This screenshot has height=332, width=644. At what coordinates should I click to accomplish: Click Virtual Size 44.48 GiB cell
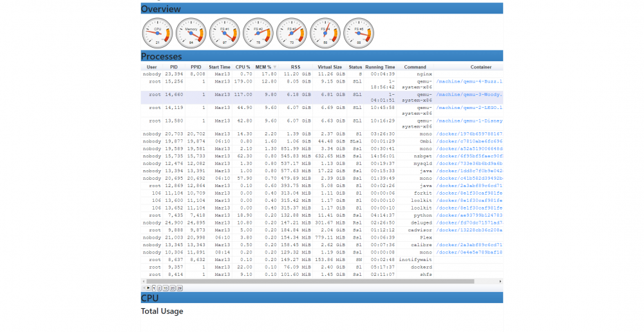point(329,141)
